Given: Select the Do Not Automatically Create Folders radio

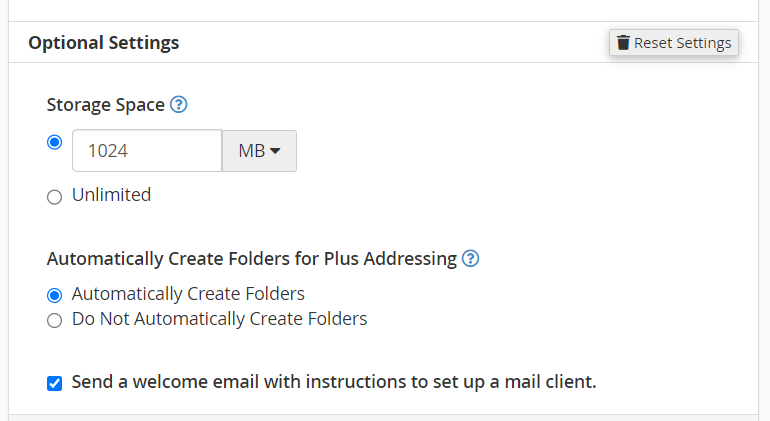Looking at the screenshot, I should [55, 321].
